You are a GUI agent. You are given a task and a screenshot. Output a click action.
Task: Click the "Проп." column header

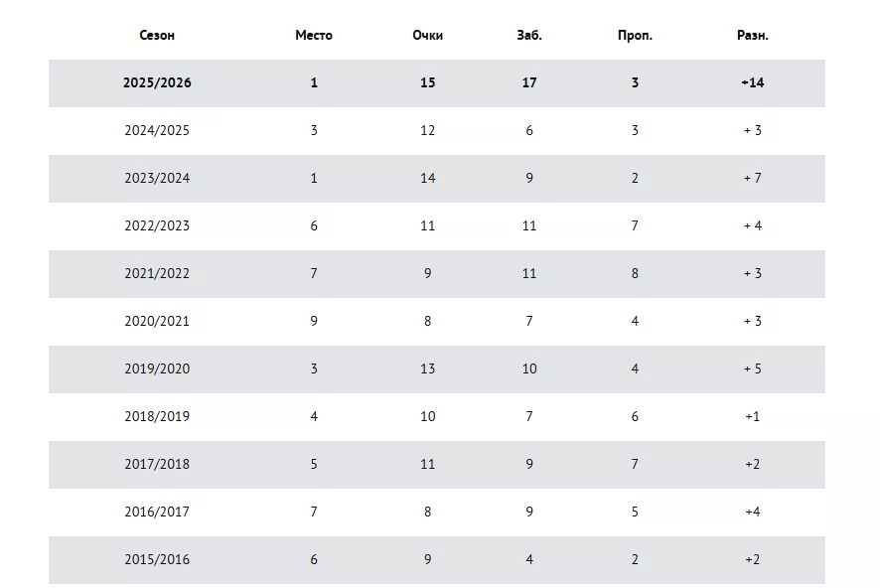pyautogui.click(x=635, y=35)
